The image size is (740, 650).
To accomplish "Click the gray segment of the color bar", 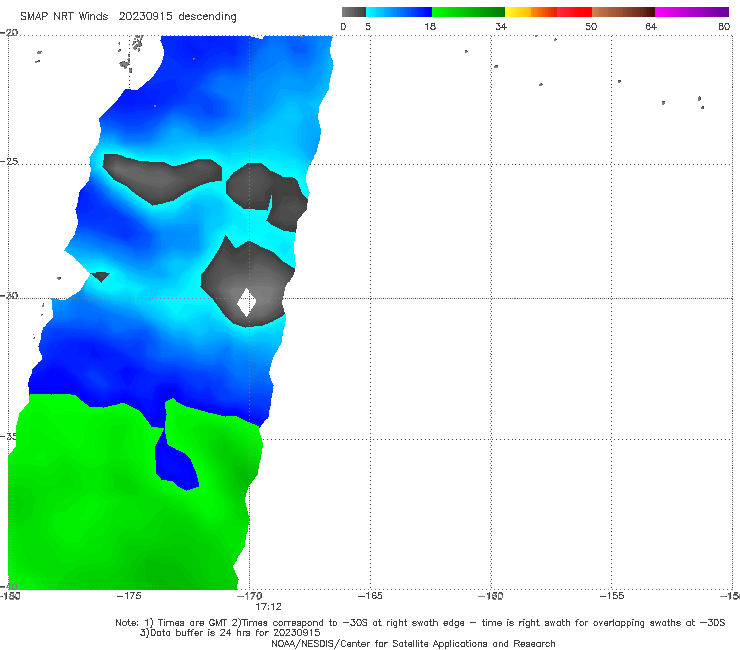I will click(x=354, y=12).
